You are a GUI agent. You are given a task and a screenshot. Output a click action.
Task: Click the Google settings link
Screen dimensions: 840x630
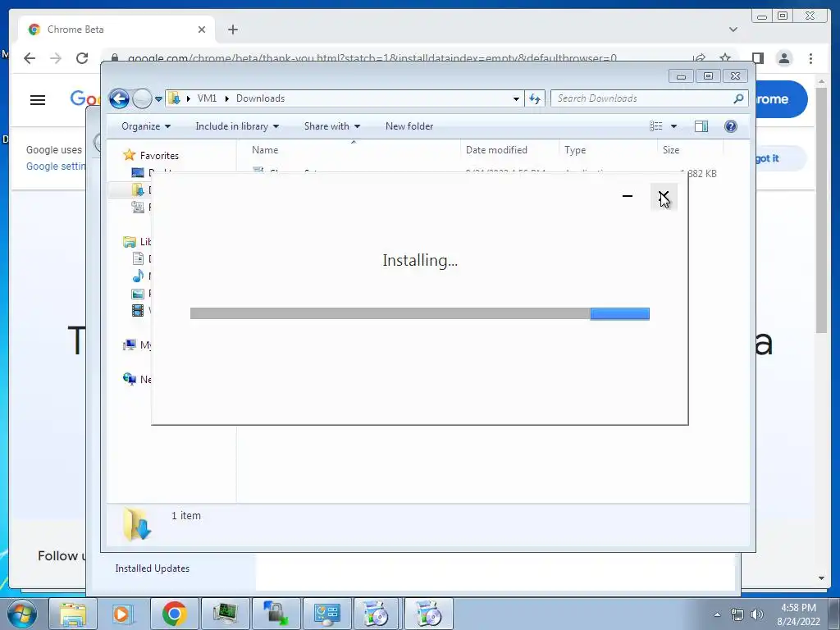coord(56,166)
